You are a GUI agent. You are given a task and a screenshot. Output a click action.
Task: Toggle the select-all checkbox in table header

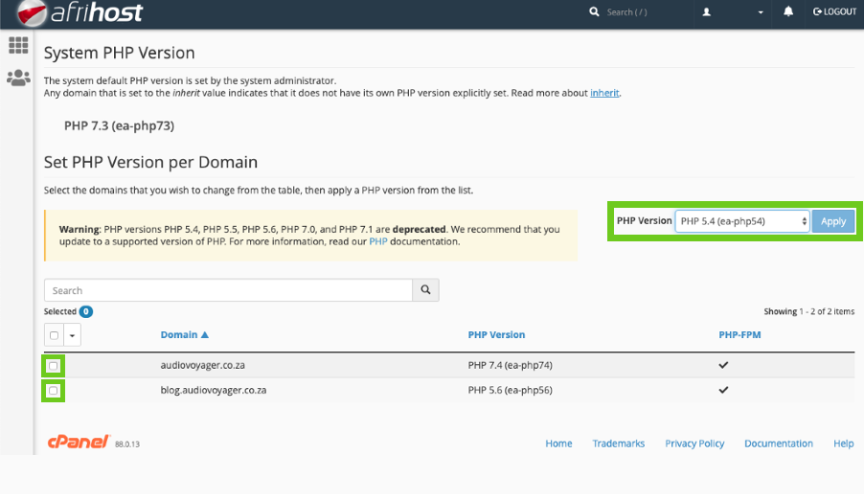point(54,335)
